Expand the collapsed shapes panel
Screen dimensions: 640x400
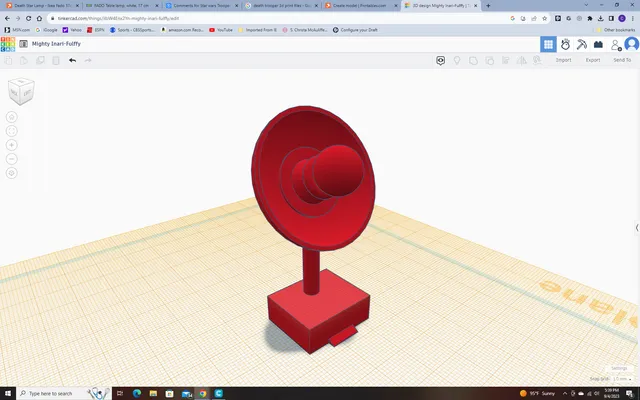[637, 228]
